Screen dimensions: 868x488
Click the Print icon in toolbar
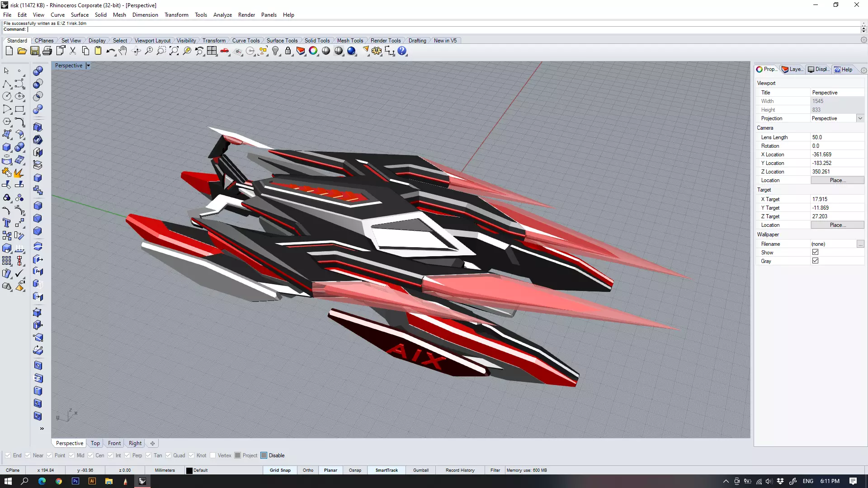tap(47, 51)
